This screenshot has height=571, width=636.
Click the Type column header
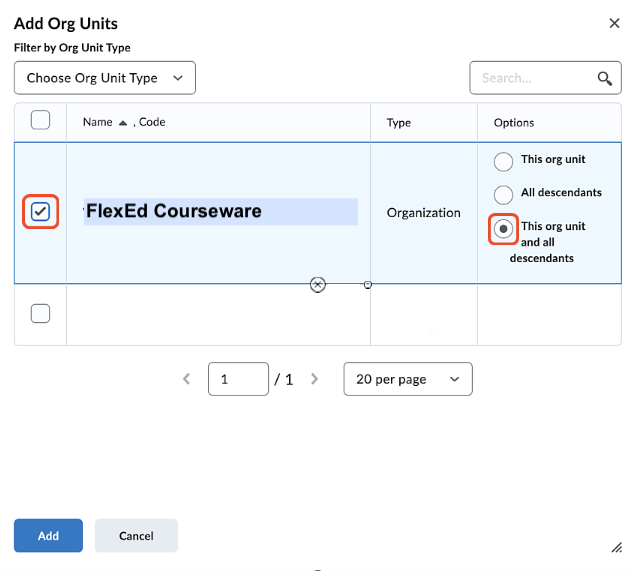point(399,122)
